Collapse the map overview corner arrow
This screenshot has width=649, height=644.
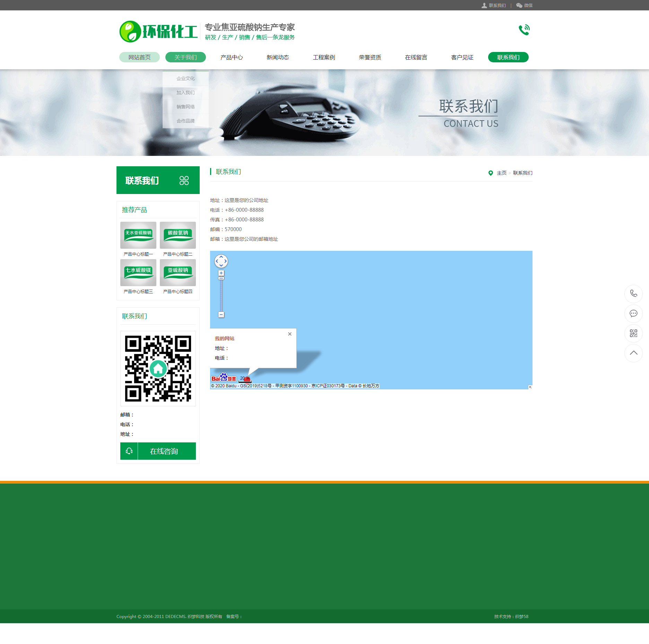tap(530, 387)
